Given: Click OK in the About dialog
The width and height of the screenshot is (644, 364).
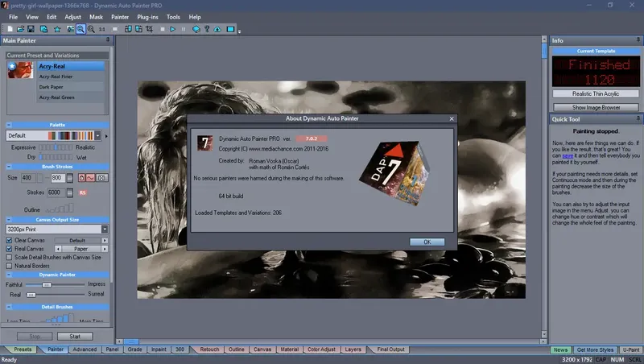Looking at the screenshot, I should (x=427, y=242).
